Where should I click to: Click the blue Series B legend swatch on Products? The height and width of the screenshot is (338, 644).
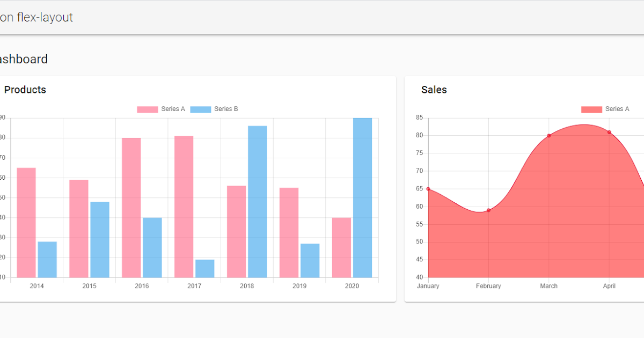(202, 109)
